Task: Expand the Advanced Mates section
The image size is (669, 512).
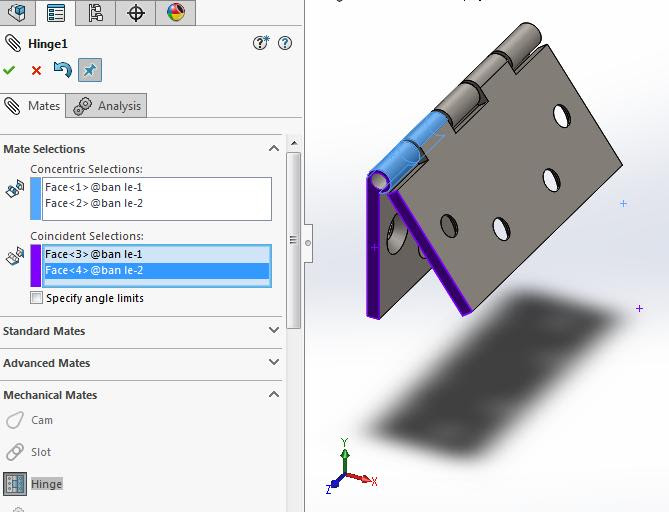Action: pos(274,362)
